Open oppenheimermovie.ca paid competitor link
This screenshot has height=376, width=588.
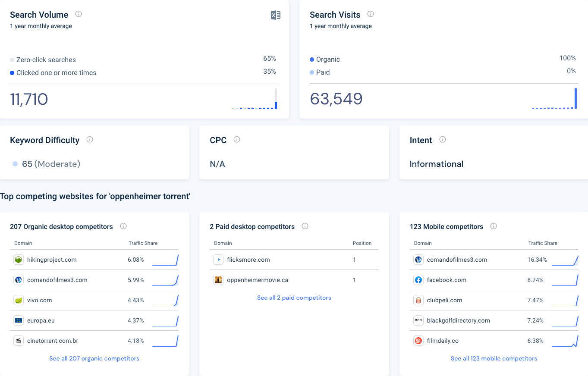(x=258, y=280)
